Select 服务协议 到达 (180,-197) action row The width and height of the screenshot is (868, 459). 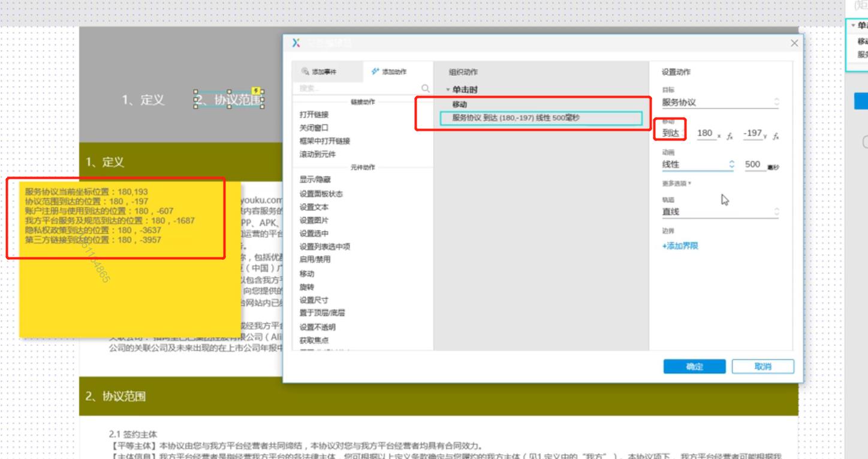pos(541,118)
